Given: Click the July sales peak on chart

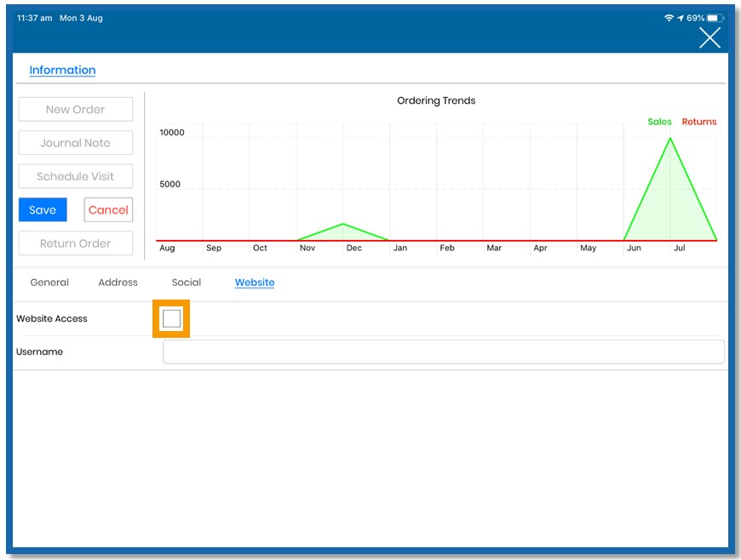Looking at the screenshot, I should pyautogui.click(x=670, y=139).
